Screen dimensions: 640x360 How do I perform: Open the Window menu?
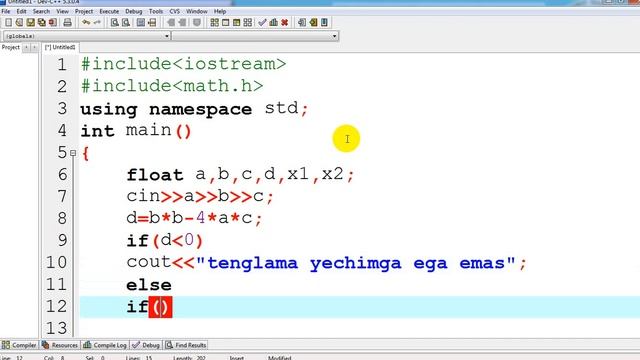tap(197, 11)
